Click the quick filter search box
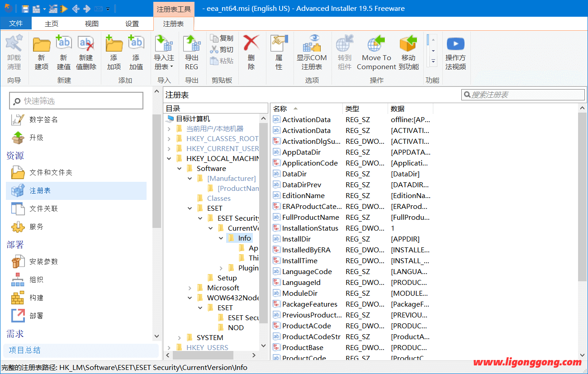Image resolution: width=588 pixels, height=374 pixels. click(x=76, y=101)
